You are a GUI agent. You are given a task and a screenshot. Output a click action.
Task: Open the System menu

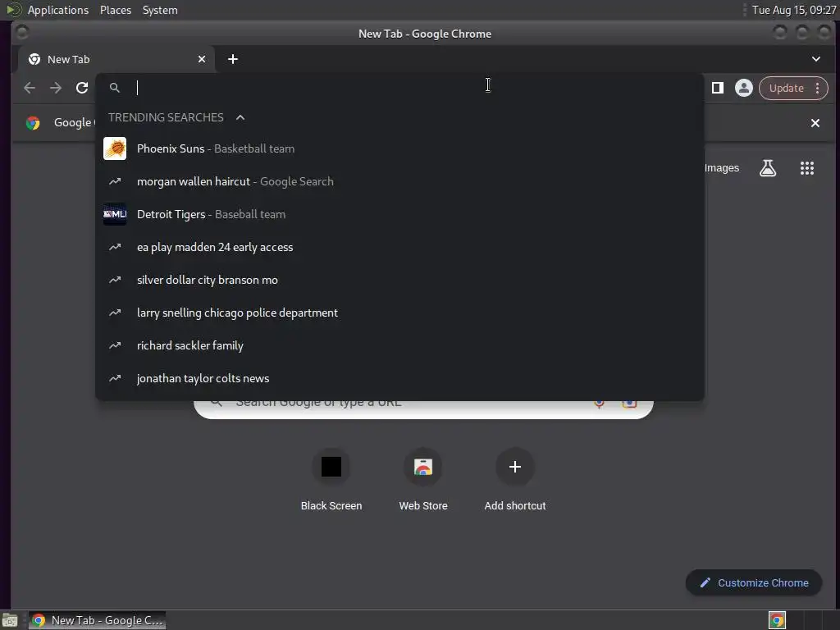160,10
